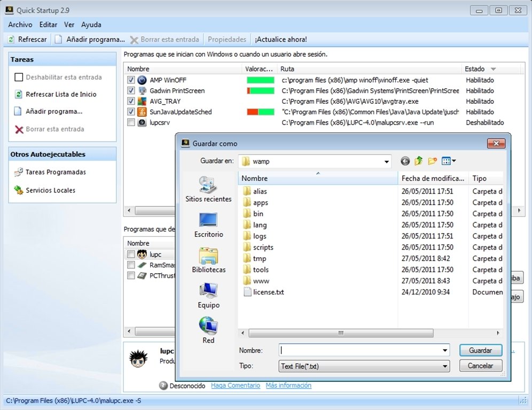Go up one folder level in save dialog
This screenshot has width=532, height=410.
click(418, 161)
